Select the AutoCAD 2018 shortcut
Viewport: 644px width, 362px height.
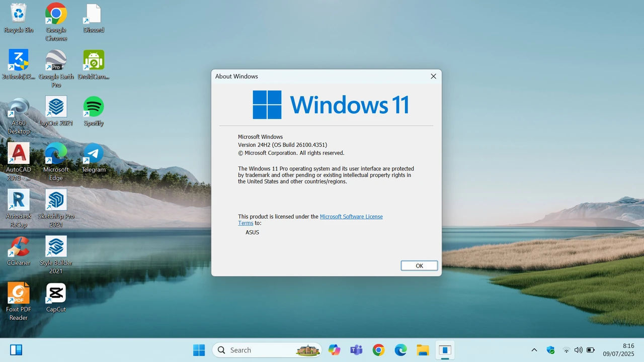point(19,162)
